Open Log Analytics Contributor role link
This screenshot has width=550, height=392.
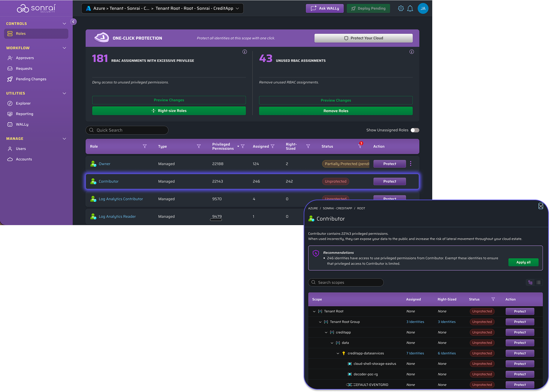(x=121, y=199)
